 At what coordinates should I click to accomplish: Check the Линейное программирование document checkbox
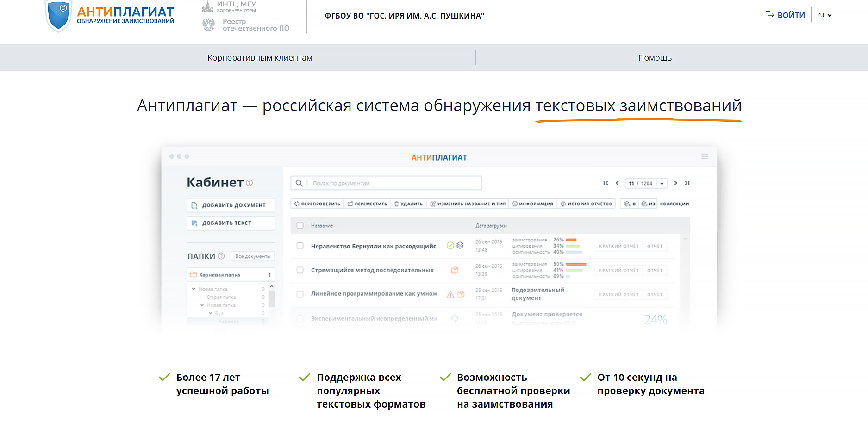point(300,294)
